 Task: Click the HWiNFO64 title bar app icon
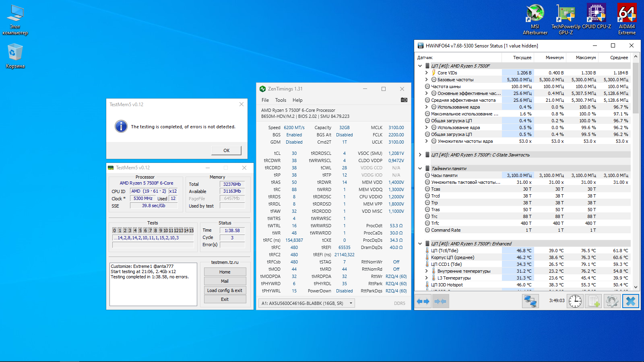(421, 46)
